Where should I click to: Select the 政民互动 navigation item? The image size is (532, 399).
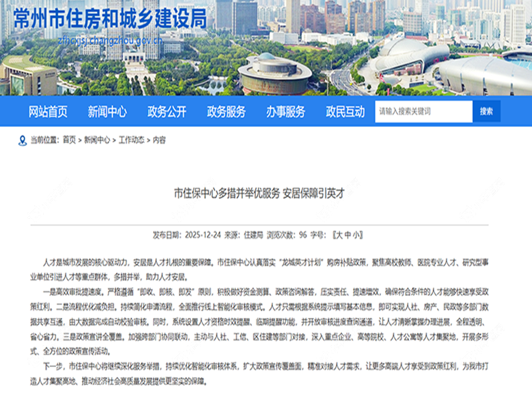tap(345, 112)
